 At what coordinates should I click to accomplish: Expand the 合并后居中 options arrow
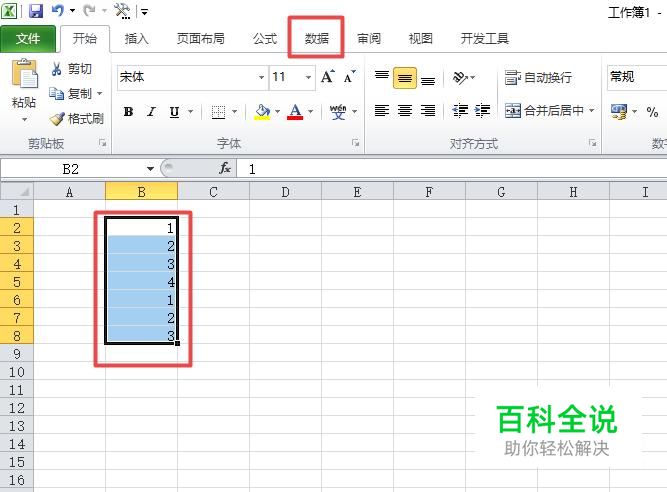(591, 111)
